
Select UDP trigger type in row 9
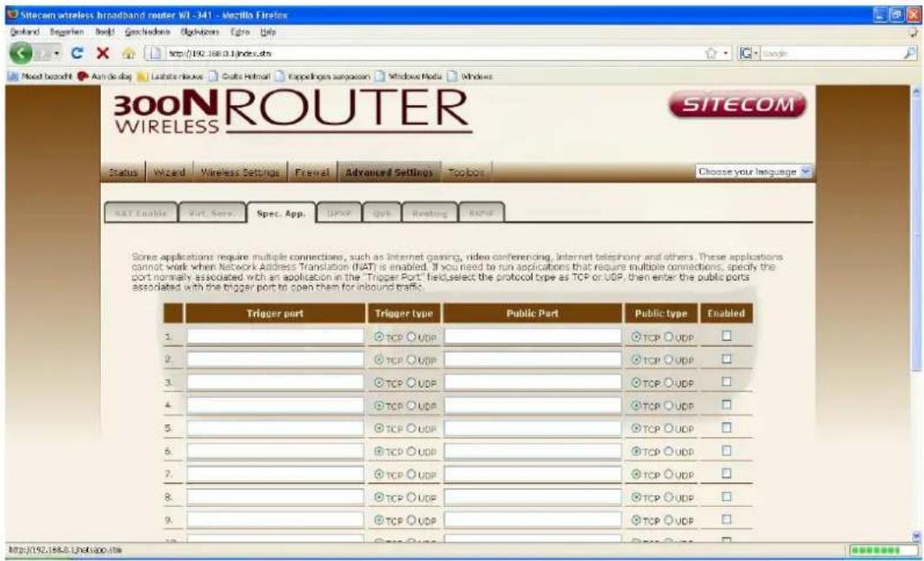point(412,520)
